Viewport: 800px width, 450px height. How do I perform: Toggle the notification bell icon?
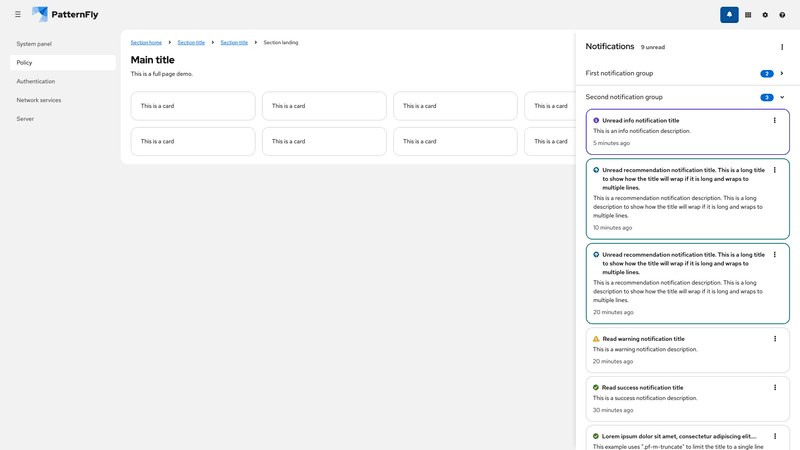point(729,15)
